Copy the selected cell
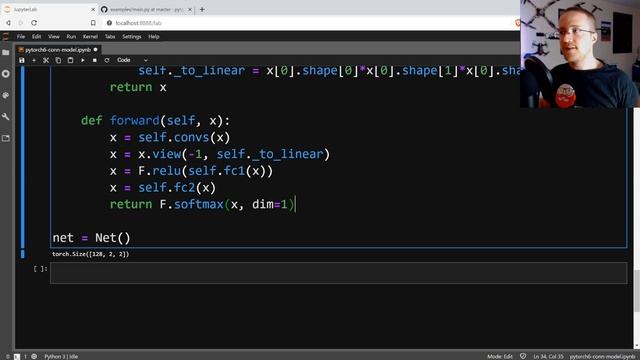Screen dimensions: 640x360 pos(58,60)
